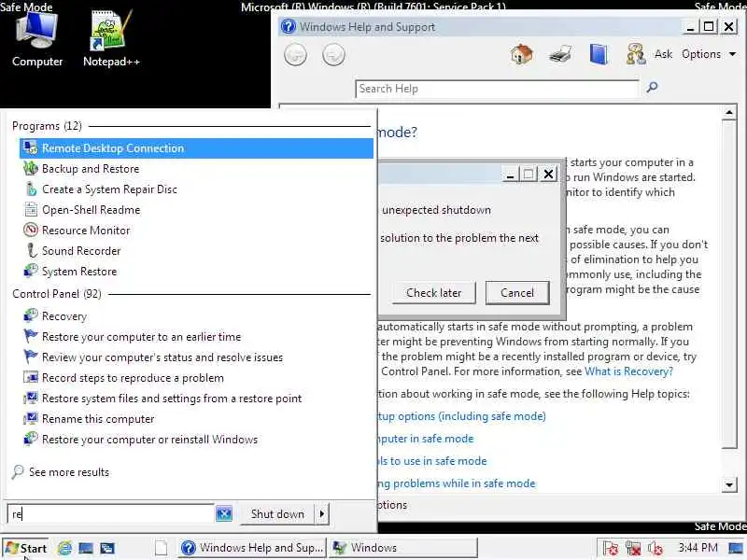This screenshot has height=560, width=747.
Task: Click the Print icon in Help toolbar
Action: 560,54
